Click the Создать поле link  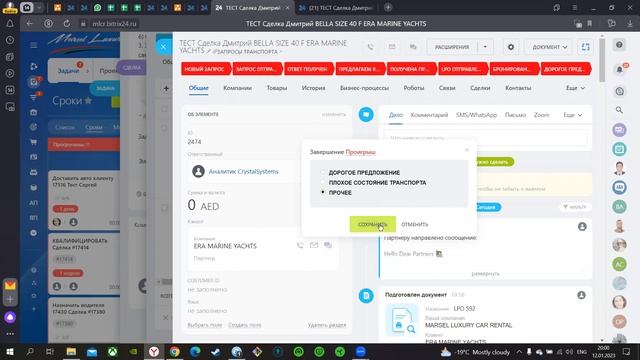tap(244, 325)
